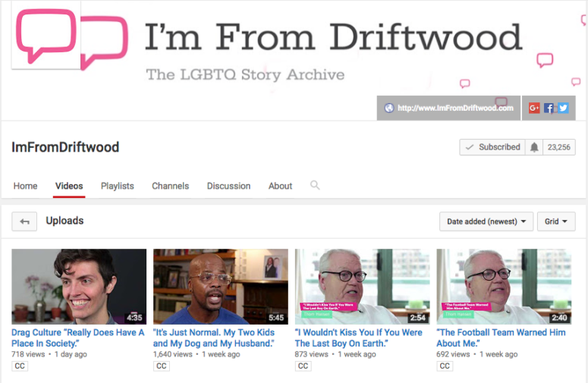Screen dimensions: 588x383
Task: Click the channel search magnifier icon
Action: (x=315, y=185)
